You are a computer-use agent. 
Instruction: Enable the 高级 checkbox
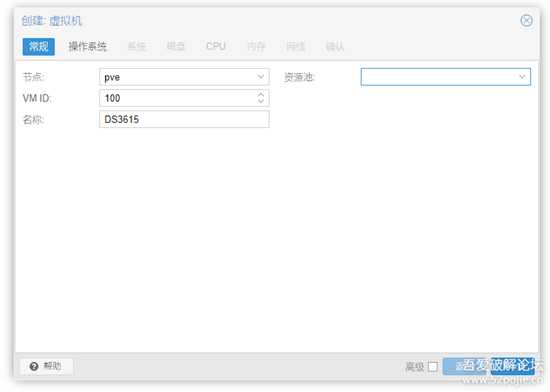pyautogui.click(x=433, y=367)
